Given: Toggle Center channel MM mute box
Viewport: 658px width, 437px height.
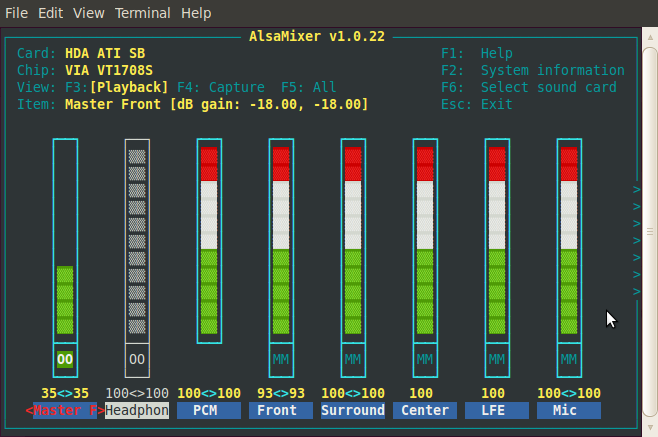Looking at the screenshot, I should tap(425, 359).
